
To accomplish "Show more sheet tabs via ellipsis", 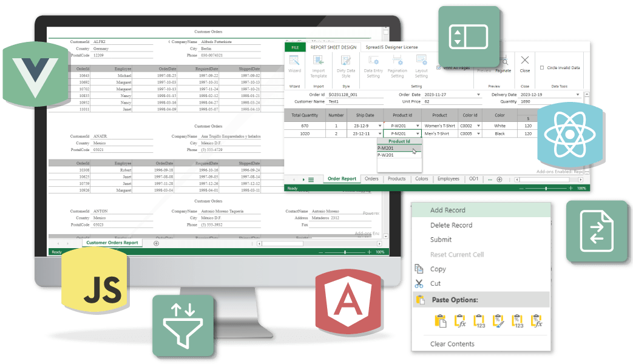I will pyautogui.click(x=490, y=180).
